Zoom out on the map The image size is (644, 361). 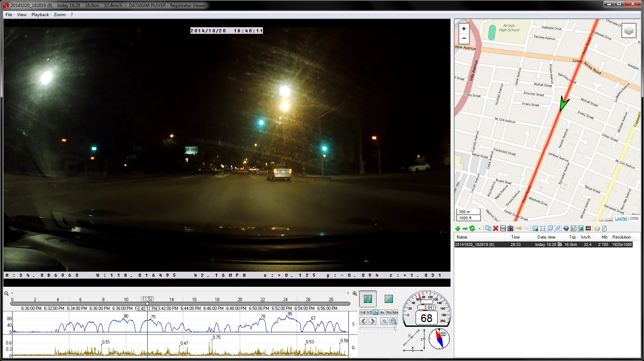[464, 38]
